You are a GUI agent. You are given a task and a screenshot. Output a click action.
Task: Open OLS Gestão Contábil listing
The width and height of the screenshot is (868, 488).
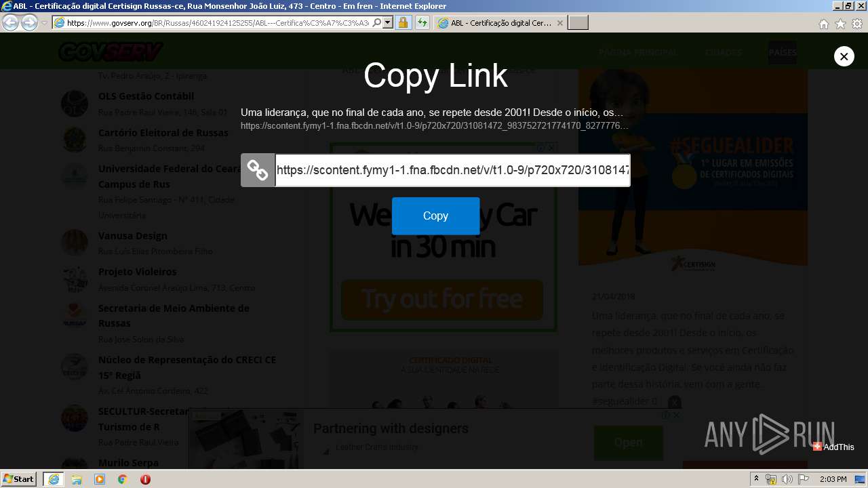[x=146, y=96]
